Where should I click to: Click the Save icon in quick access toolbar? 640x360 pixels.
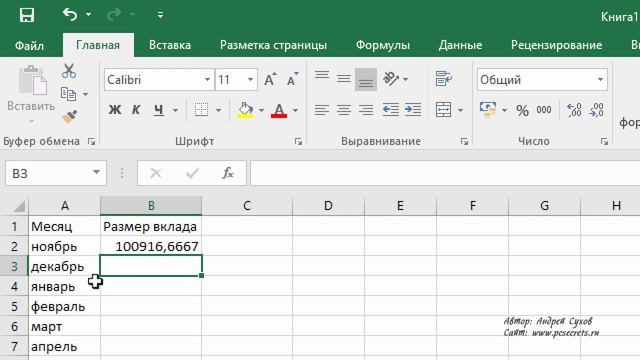coord(27,16)
